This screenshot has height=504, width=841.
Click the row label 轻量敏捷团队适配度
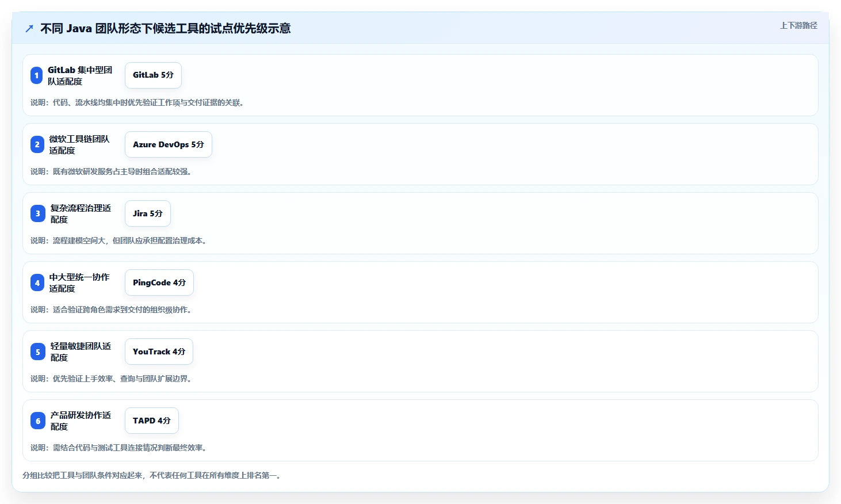click(81, 352)
